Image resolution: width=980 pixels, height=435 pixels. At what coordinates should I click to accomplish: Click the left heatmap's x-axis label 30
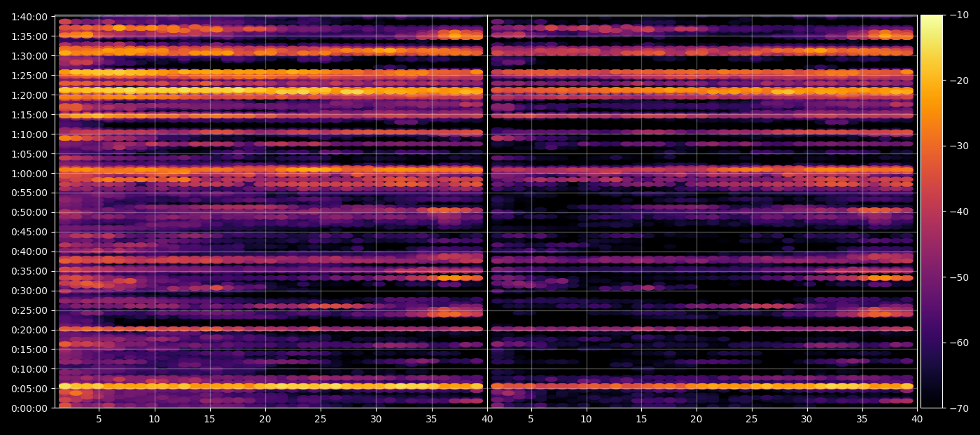(x=376, y=419)
